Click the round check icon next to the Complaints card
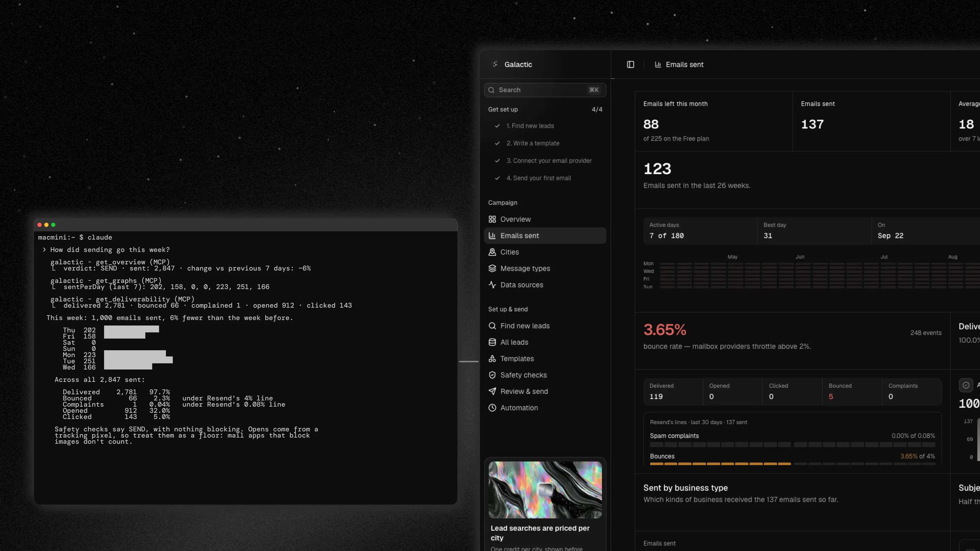The height and width of the screenshot is (551, 980). point(966,385)
